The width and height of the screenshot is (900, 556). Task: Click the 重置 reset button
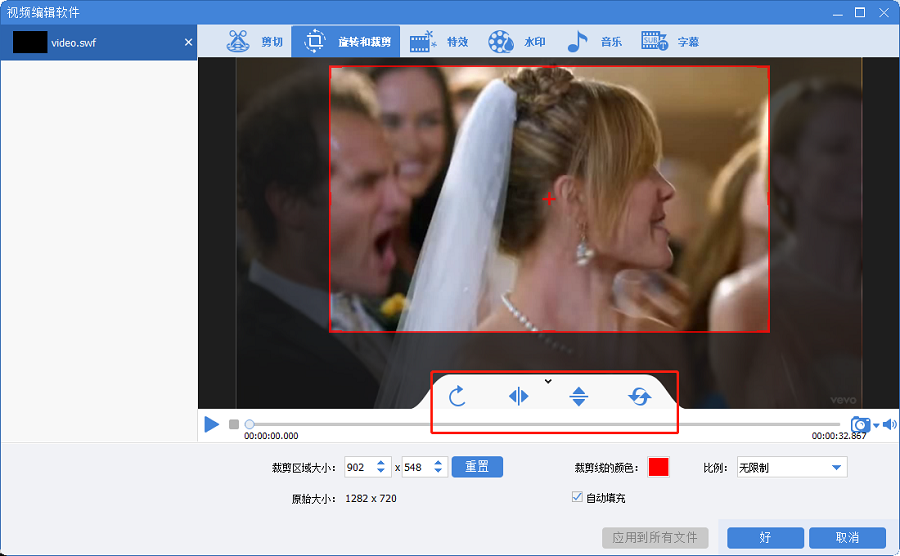(x=477, y=467)
